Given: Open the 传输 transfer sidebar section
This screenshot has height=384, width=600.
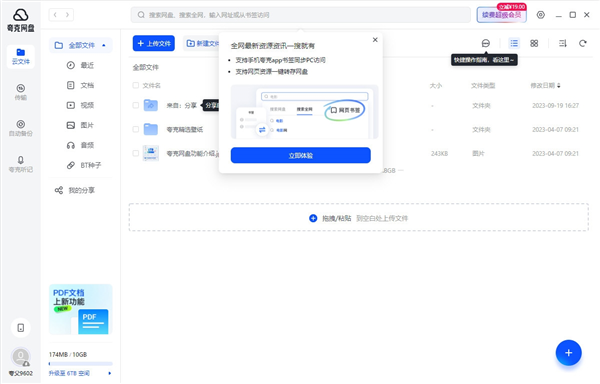Looking at the screenshot, I should point(21,92).
